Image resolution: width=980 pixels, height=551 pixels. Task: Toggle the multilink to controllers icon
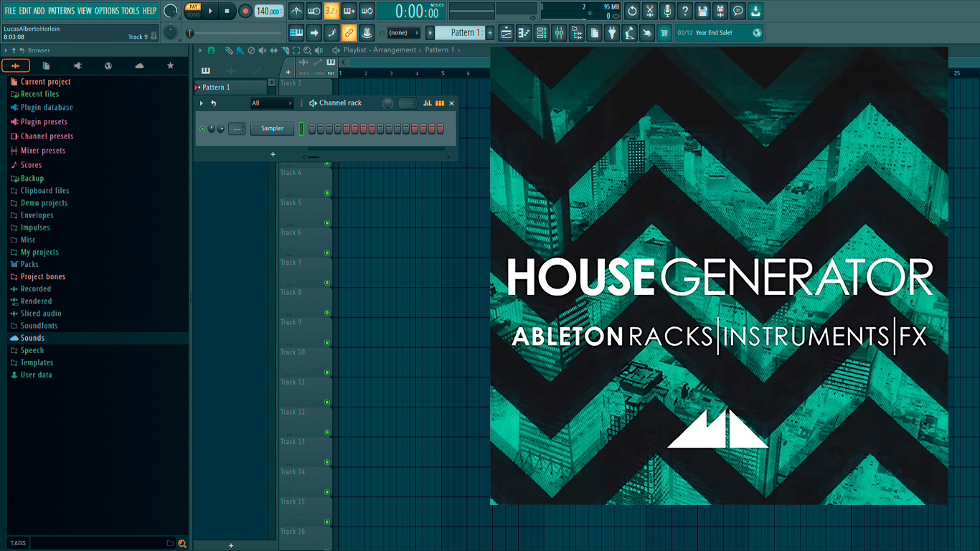[x=349, y=32]
